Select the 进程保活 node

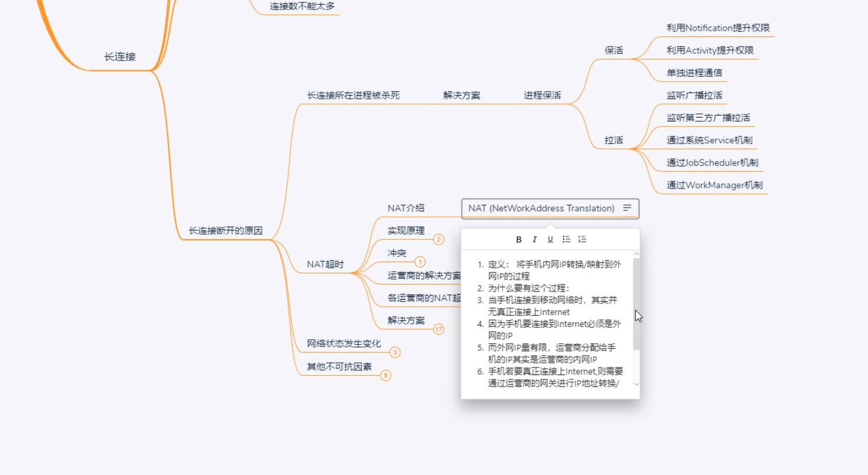pos(542,95)
